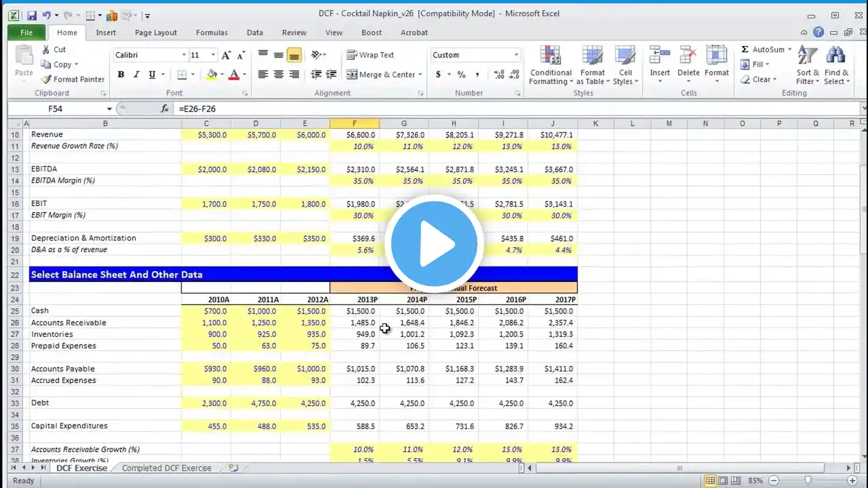Save the workbook from the Quick Access Toolbar
This screenshot has height=488, width=868.
(x=32, y=15)
